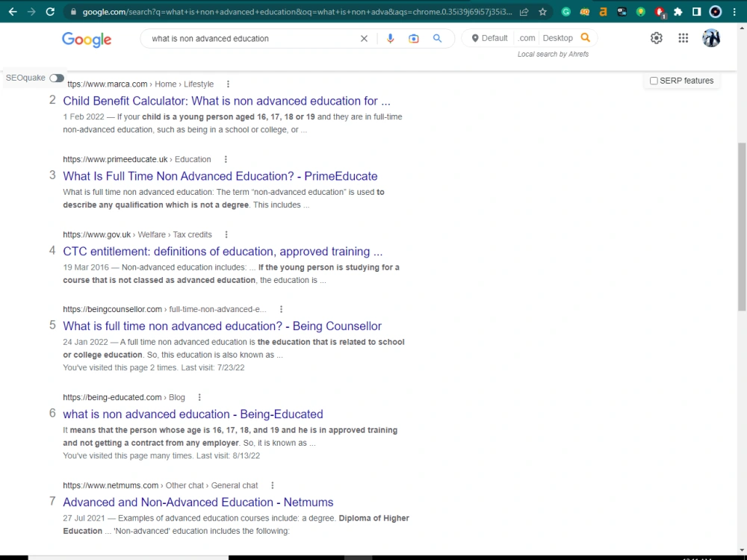Open netmums.com result options menu
The height and width of the screenshot is (560, 747).
[273, 486]
